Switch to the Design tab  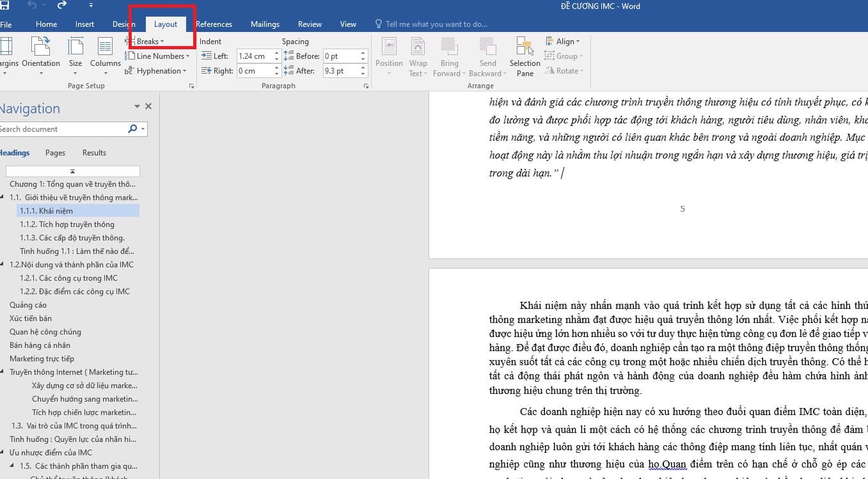[123, 24]
